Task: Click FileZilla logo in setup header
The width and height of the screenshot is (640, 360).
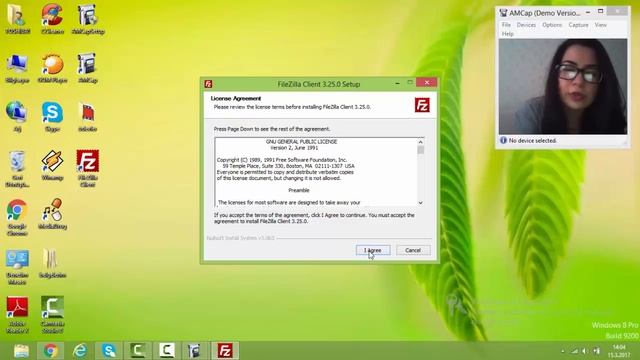Action: coord(422,105)
